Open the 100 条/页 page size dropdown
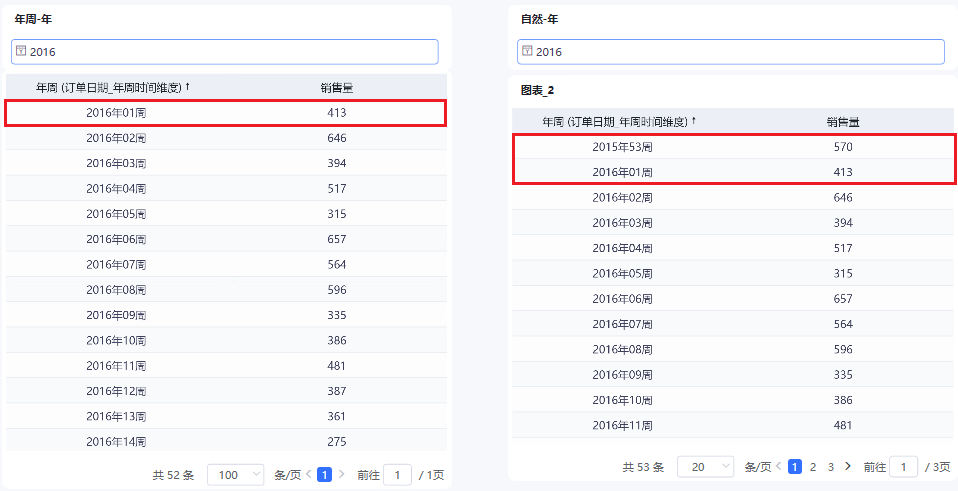The height and width of the screenshot is (491, 958). [235, 475]
